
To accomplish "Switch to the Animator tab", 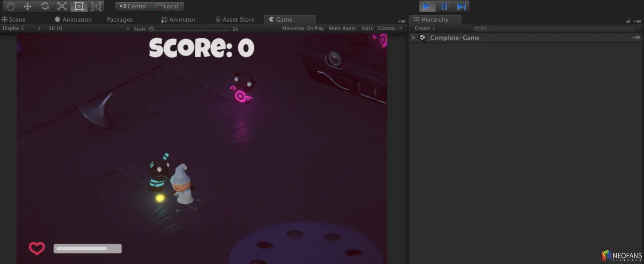I will [178, 19].
